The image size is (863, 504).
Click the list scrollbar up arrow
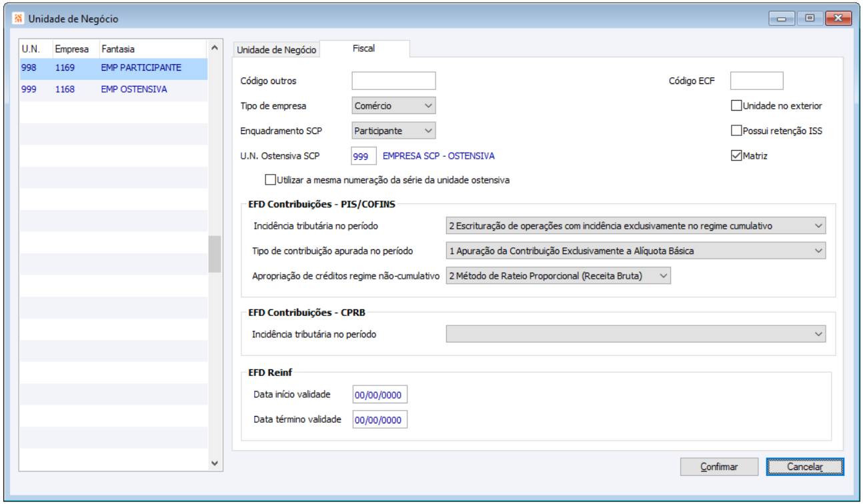(x=215, y=48)
